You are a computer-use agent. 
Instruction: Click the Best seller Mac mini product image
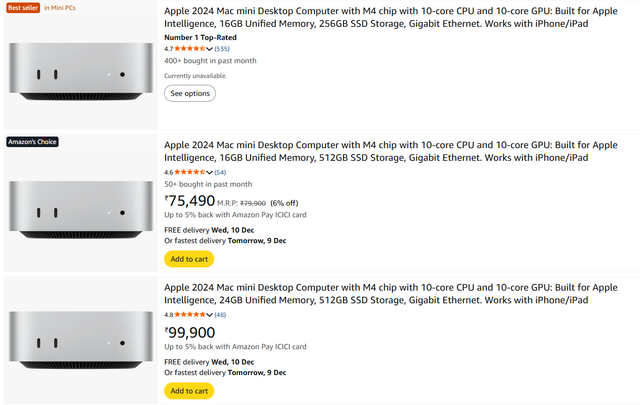(80, 76)
